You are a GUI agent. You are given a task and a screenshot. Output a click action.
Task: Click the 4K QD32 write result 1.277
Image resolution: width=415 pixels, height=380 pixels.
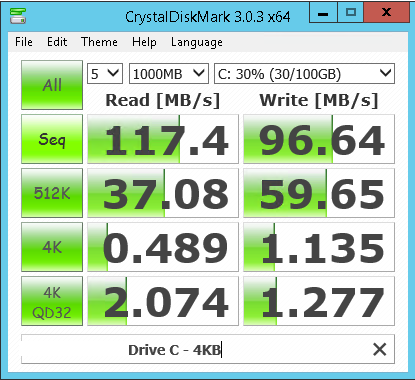319,301
